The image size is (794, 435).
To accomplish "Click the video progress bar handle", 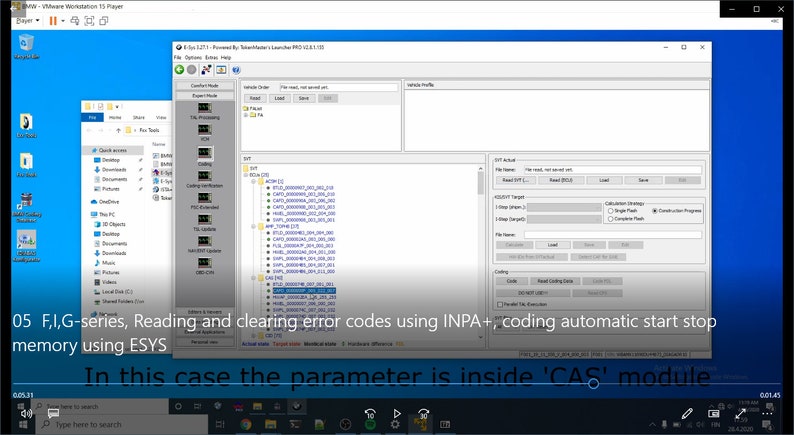I will 593,384.
